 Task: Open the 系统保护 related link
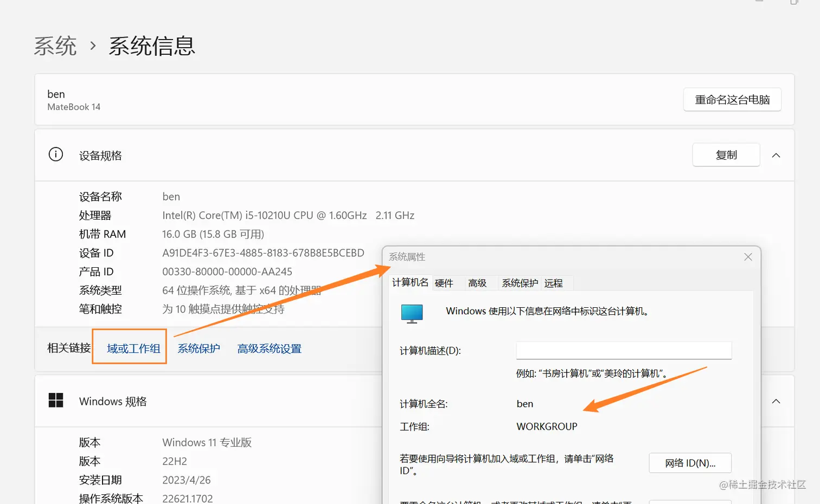point(199,348)
